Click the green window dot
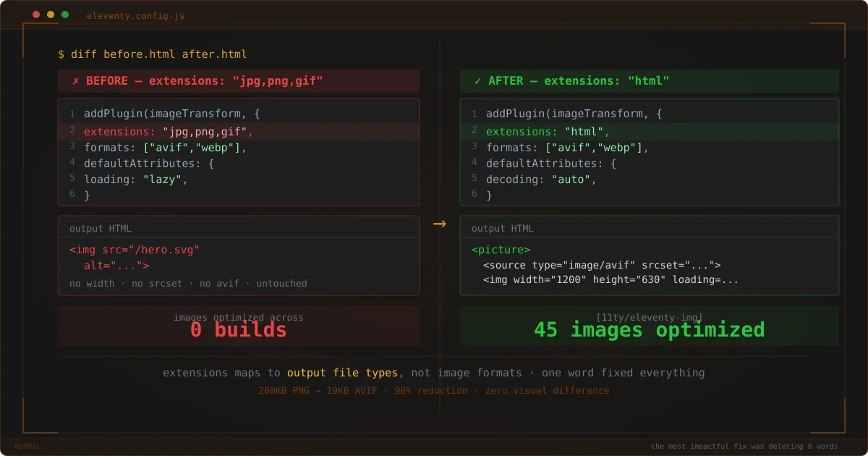The height and width of the screenshot is (456, 868). coord(65,14)
